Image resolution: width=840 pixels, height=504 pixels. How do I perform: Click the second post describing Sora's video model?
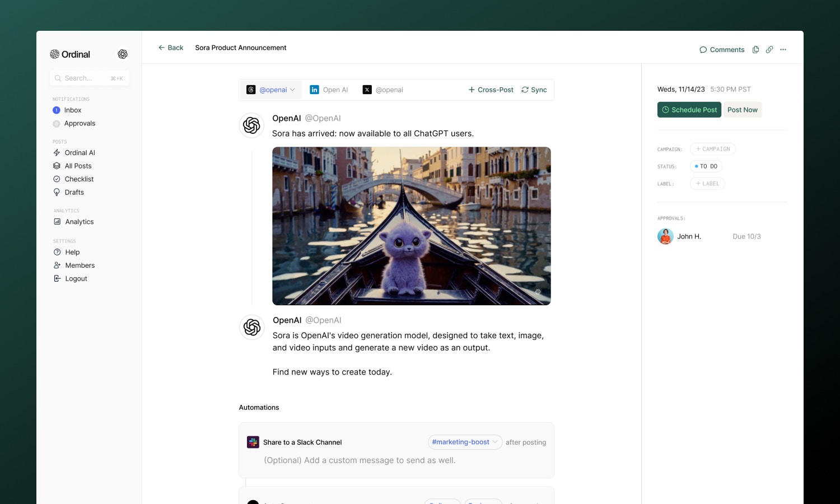tap(408, 353)
